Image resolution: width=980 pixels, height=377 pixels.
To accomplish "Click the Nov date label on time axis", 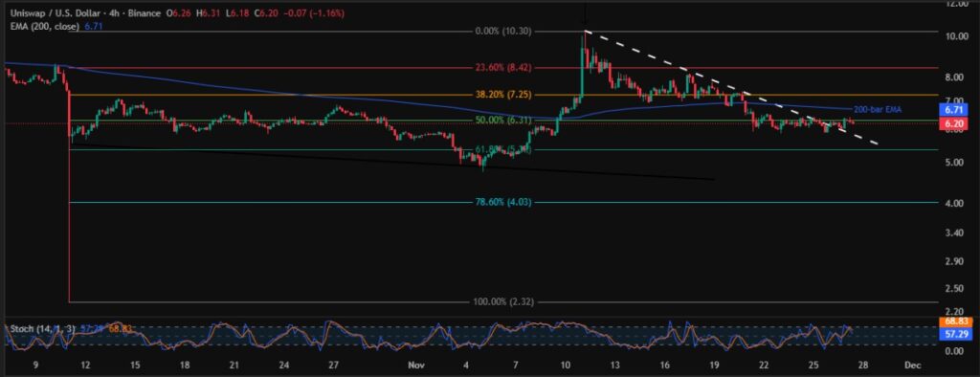I will [415, 366].
